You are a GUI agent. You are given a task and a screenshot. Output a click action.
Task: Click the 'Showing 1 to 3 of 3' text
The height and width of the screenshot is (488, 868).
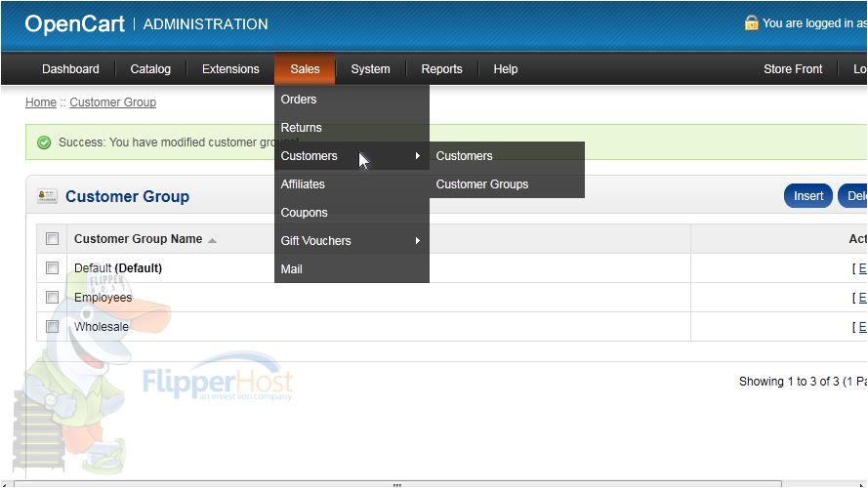tap(789, 382)
